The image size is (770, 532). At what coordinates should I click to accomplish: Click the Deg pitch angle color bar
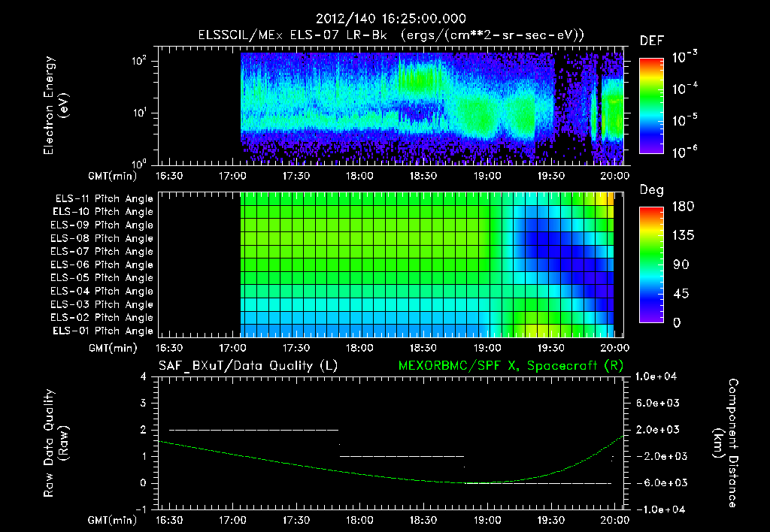[x=651, y=264]
